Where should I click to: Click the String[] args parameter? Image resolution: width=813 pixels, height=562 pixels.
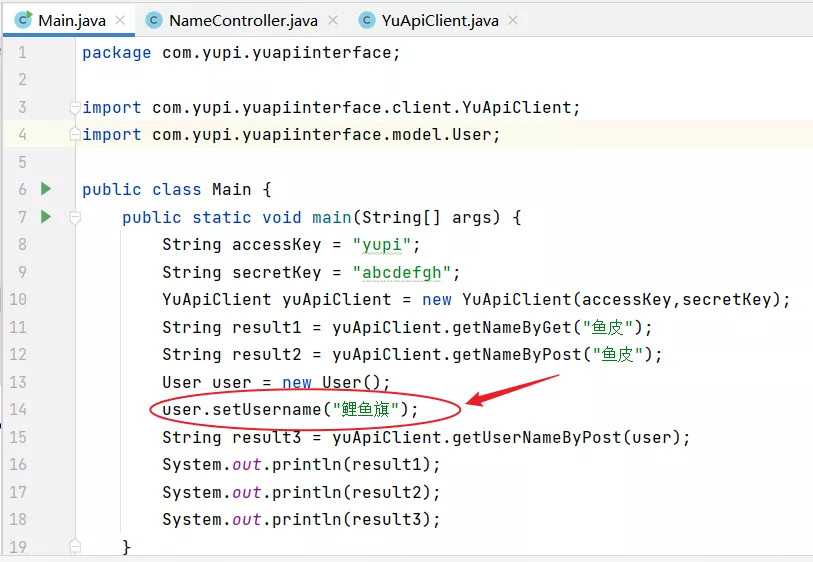pyautogui.click(x=431, y=217)
